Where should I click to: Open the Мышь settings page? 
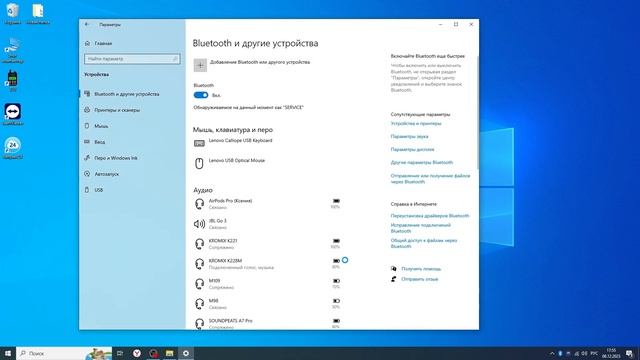[101, 126]
